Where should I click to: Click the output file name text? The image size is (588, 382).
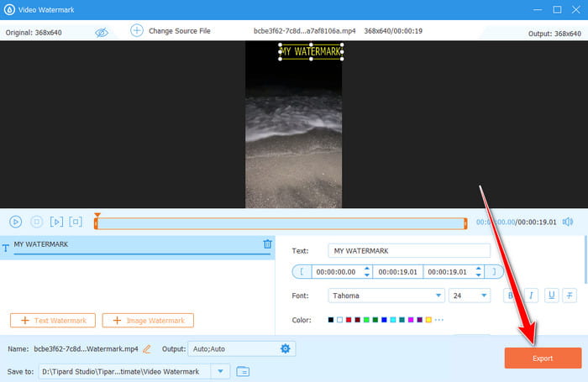tap(86, 349)
